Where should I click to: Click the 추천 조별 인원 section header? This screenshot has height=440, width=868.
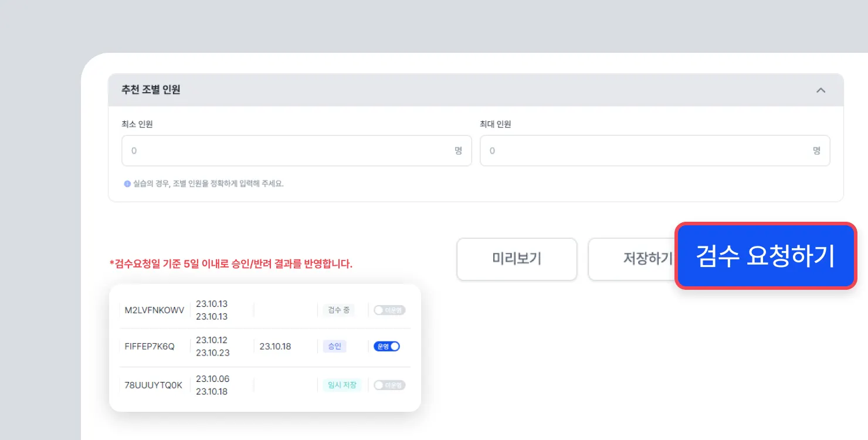(151, 90)
